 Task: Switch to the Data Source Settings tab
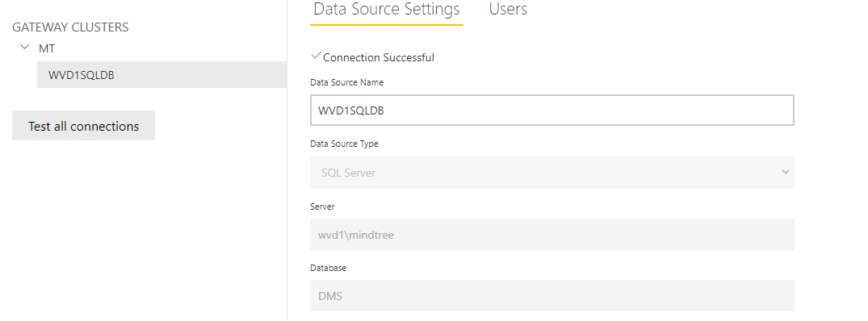[387, 10]
